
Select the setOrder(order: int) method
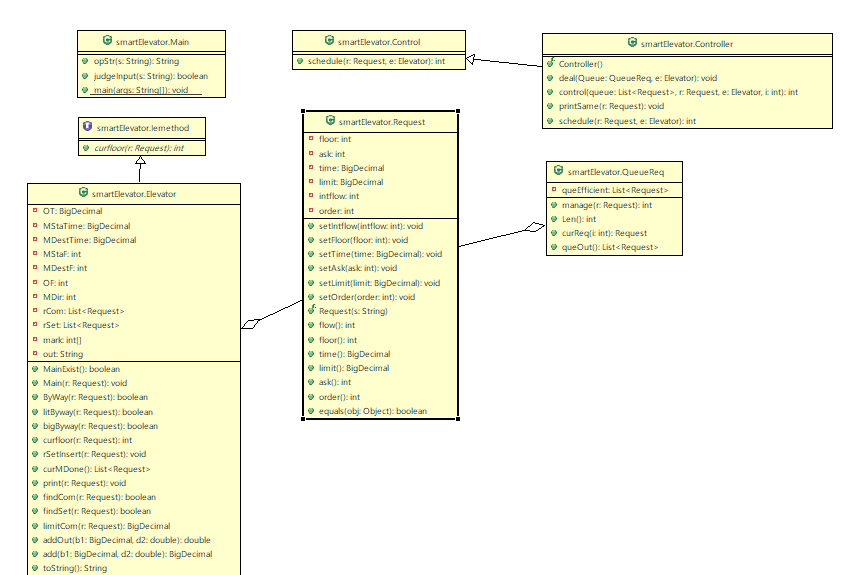point(367,297)
